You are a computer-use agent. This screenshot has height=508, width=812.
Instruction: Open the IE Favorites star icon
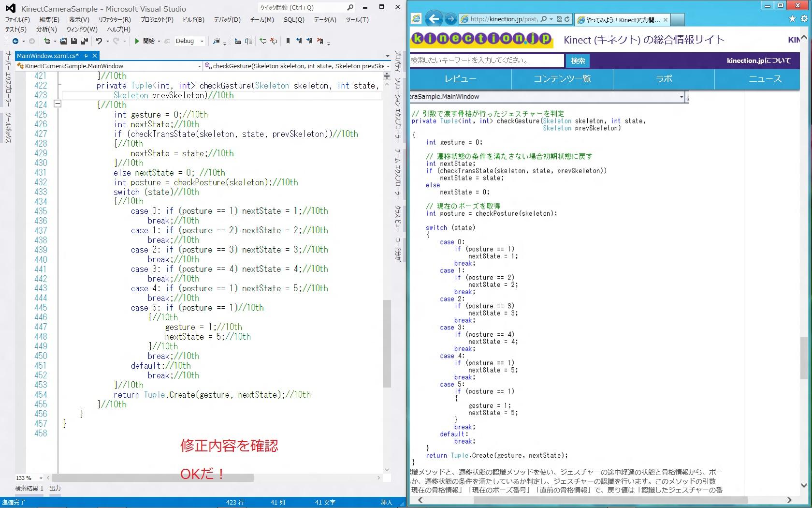pyautogui.click(x=792, y=19)
